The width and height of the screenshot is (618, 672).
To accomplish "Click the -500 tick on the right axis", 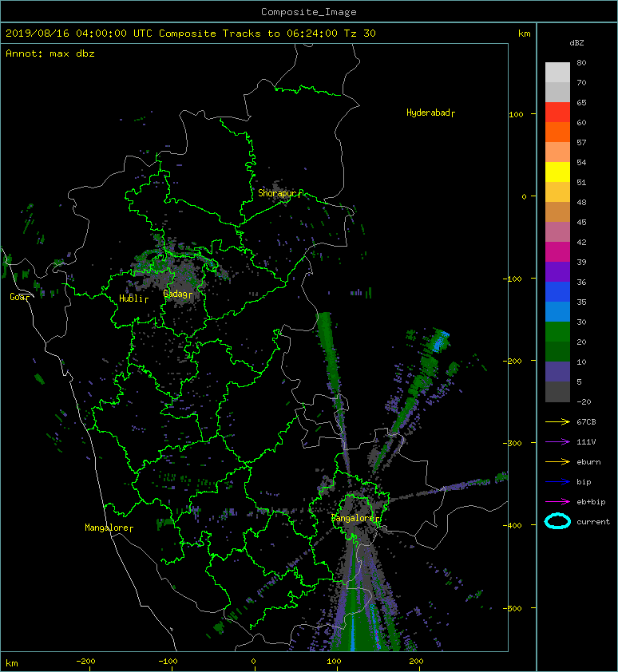I will coord(513,608).
